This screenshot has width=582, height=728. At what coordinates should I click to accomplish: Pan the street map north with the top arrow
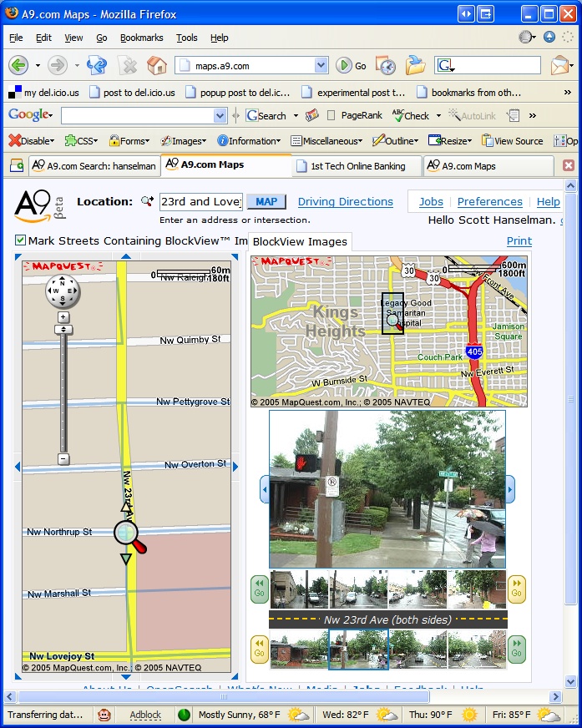pos(126,255)
